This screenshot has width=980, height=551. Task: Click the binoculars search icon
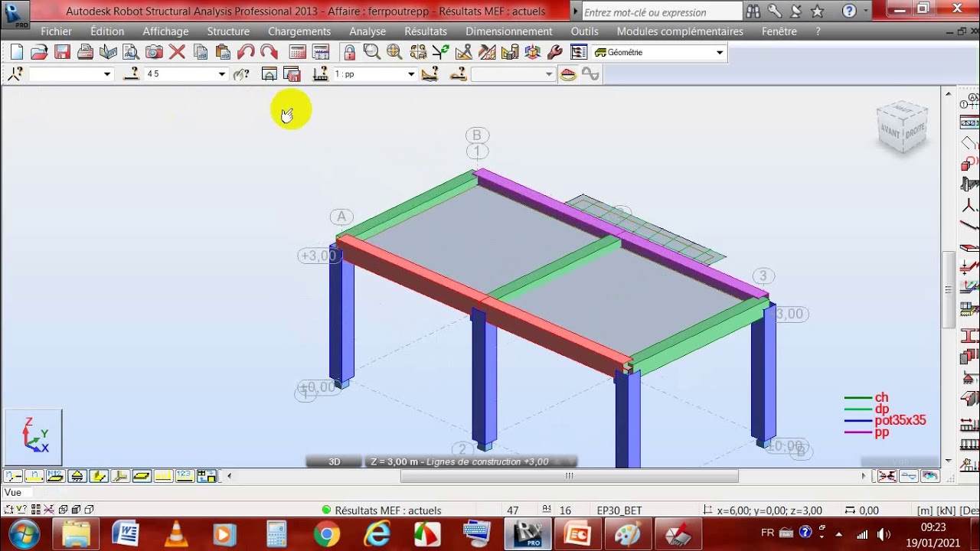753,11
